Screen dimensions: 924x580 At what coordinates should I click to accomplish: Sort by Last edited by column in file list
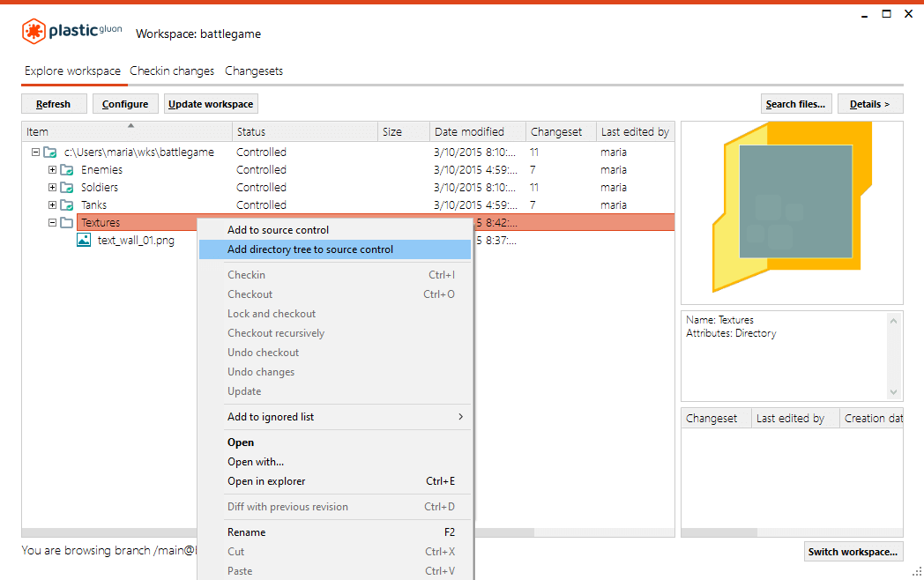[x=635, y=132]
